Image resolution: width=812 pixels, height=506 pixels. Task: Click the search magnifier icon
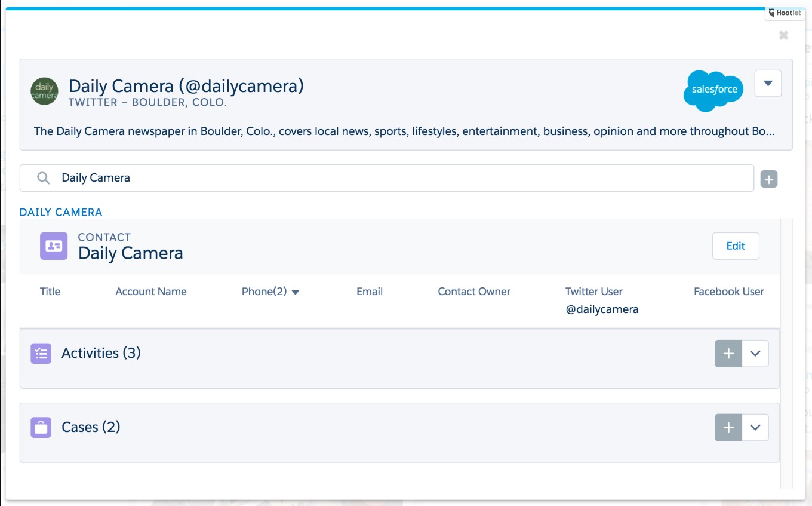[43, 178]
